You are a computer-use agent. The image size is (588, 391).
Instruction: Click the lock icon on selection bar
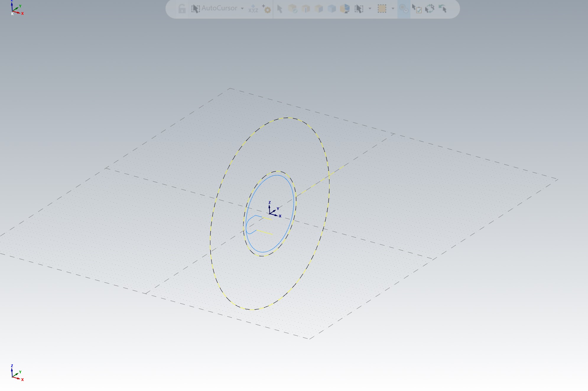(182, 9)
